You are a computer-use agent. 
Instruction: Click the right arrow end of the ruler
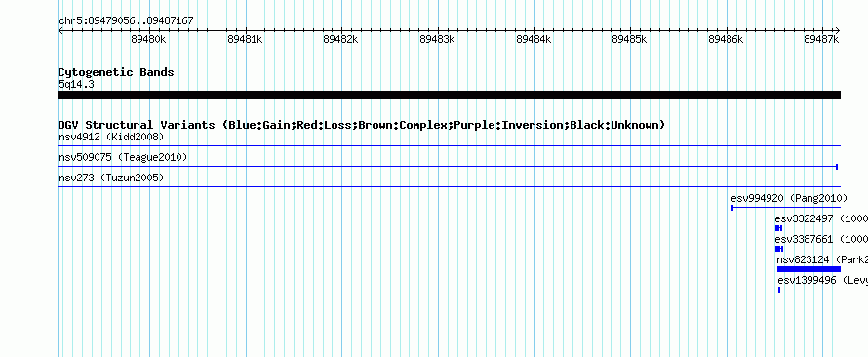tap(838, 30)
